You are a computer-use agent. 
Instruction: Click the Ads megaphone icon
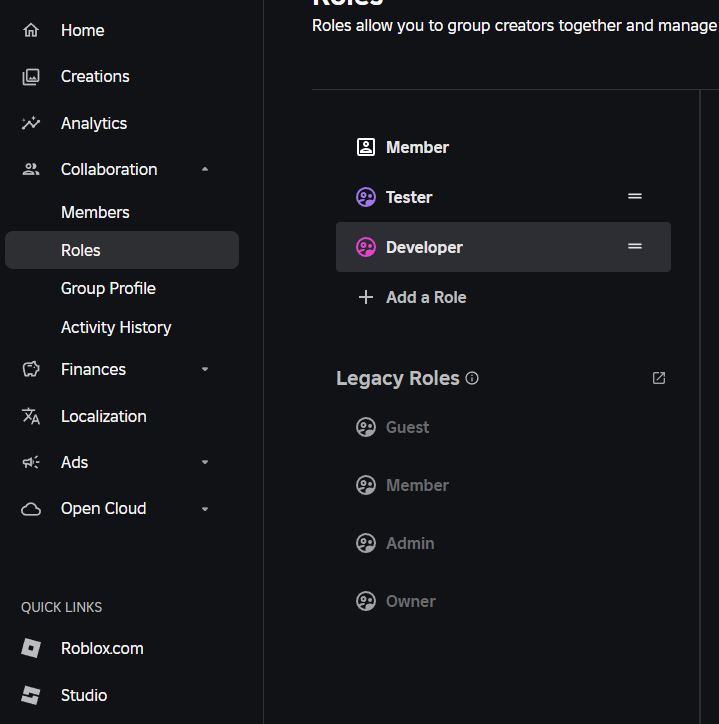[31, 462]
